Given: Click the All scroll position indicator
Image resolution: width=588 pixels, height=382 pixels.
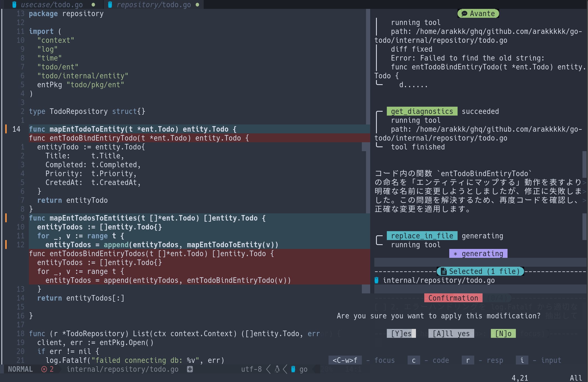Looking at the screenshot, I should point(576,378).
